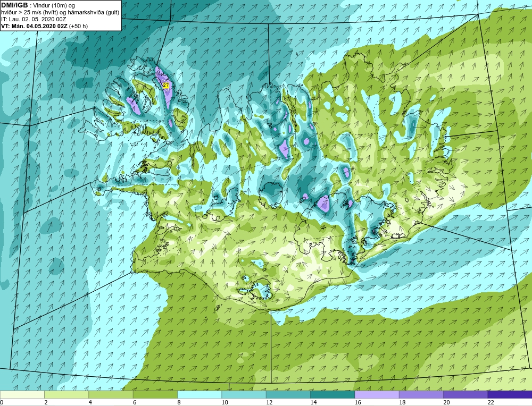Pick the pale cyan 8–10 legend swatch
This screenshot has width=532, height=406.
click(199, 394)
